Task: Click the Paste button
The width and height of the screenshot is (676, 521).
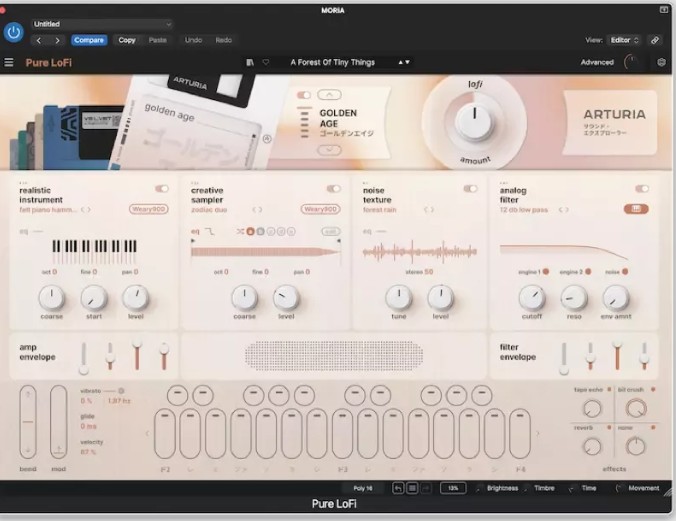Action: (x=157, y=40)
